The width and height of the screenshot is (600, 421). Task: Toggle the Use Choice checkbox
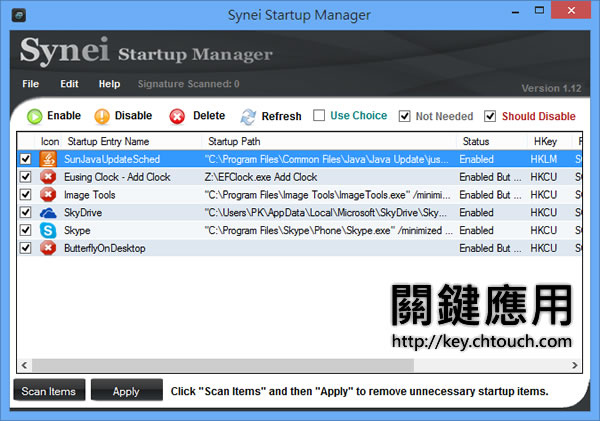pos(319,116)
